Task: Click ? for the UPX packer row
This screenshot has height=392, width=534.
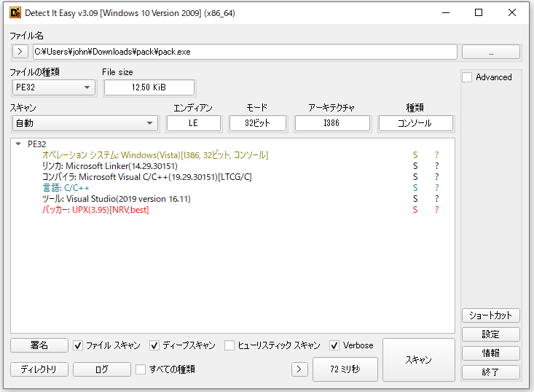Action: [x=437, y=210]
